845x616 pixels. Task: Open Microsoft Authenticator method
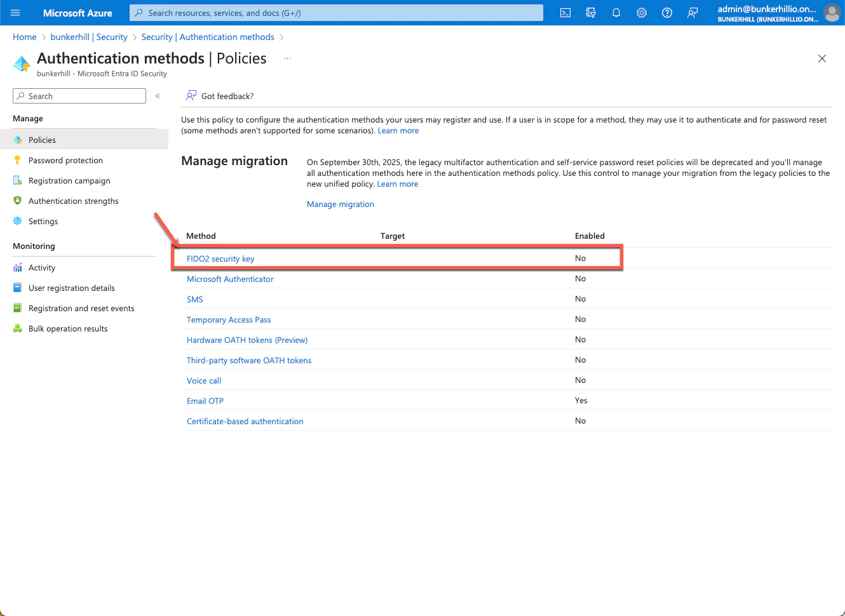click(230, 279)
